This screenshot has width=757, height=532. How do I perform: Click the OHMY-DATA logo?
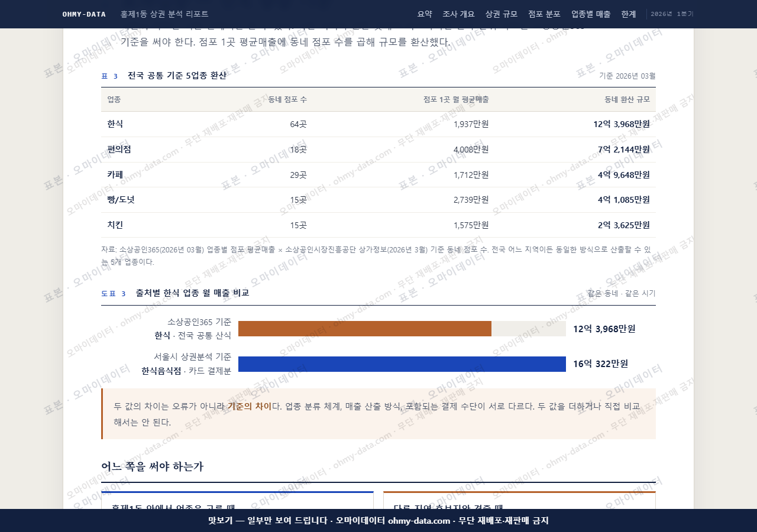pyautogui.click(x=84, y=14)
